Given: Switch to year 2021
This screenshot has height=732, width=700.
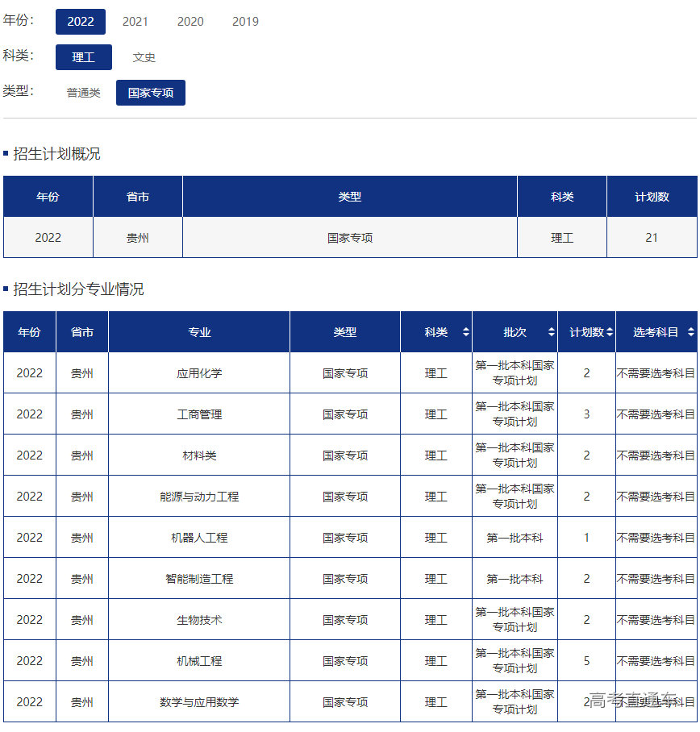Looking at the screenshot, I should (x=135, y=22).
